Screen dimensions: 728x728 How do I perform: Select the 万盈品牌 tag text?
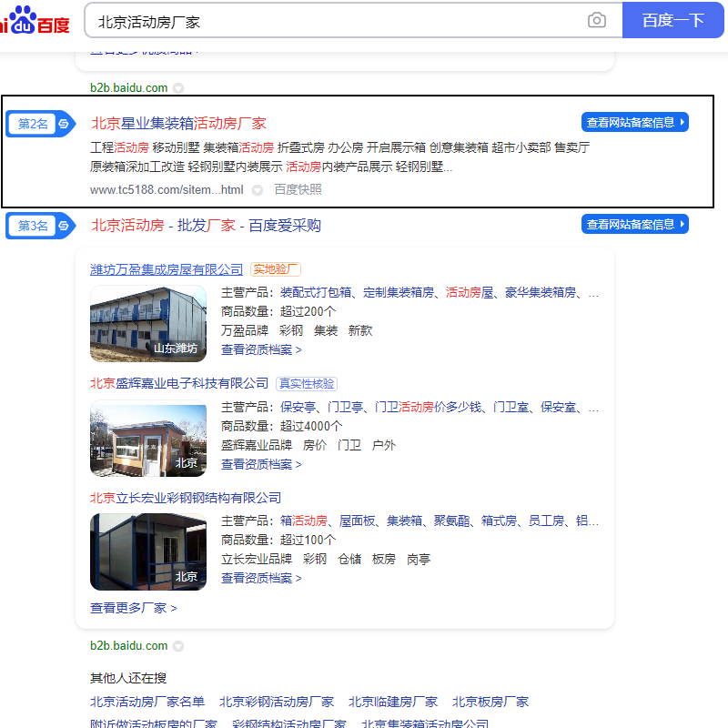[x=245, y=330]
